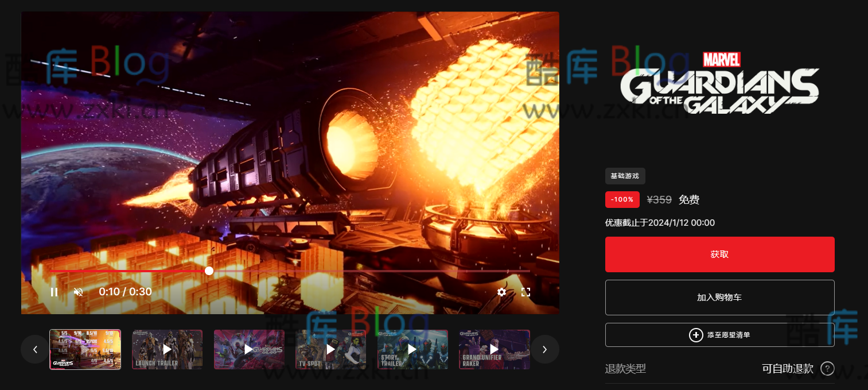Select the review scores video thumbnail
Screen dimensions: 868x390
tap(85, 349)
